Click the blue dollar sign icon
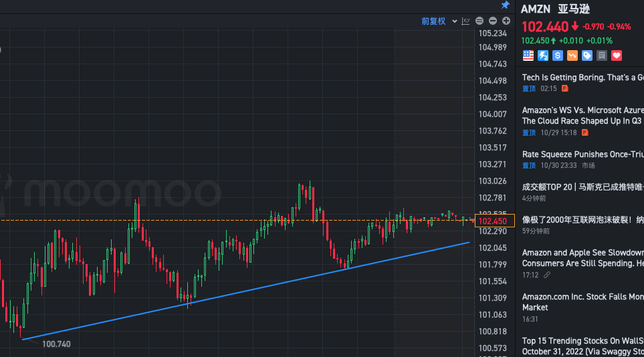 pyautogui.click(x=557, y=55)
